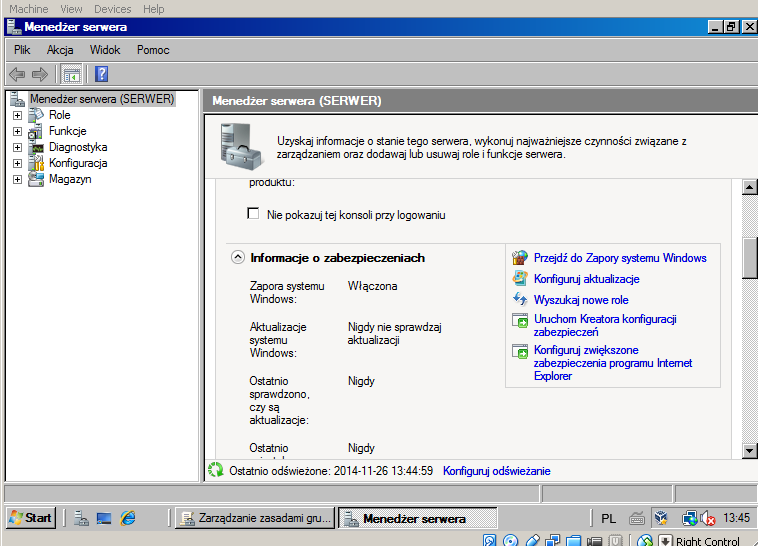Click the VirtualBox Guest Additions tray icon
This screenshot has width=758, height=546.
click(x=661, y=518)
